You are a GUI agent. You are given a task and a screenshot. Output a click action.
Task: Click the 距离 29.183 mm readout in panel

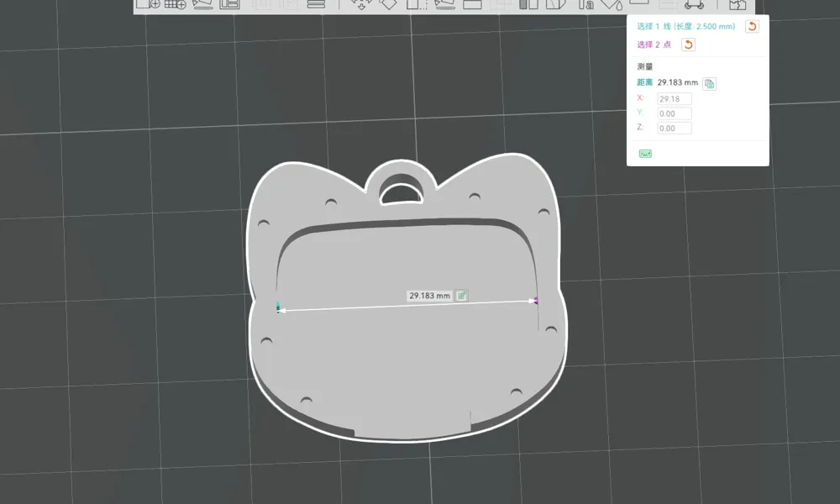click(x=668, y=82)
